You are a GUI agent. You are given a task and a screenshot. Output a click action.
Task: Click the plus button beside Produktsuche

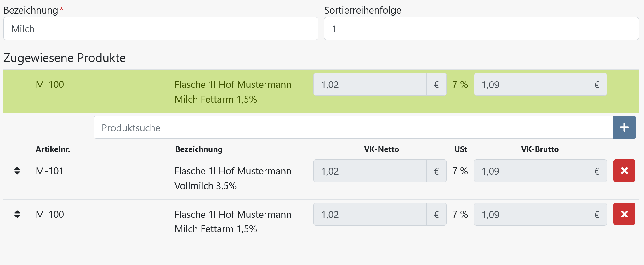tap(624, 127)
